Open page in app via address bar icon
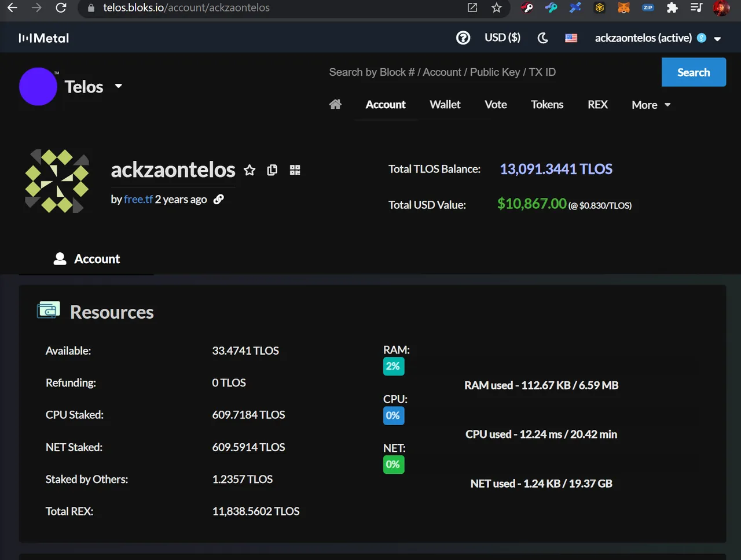 coord(472,8)
